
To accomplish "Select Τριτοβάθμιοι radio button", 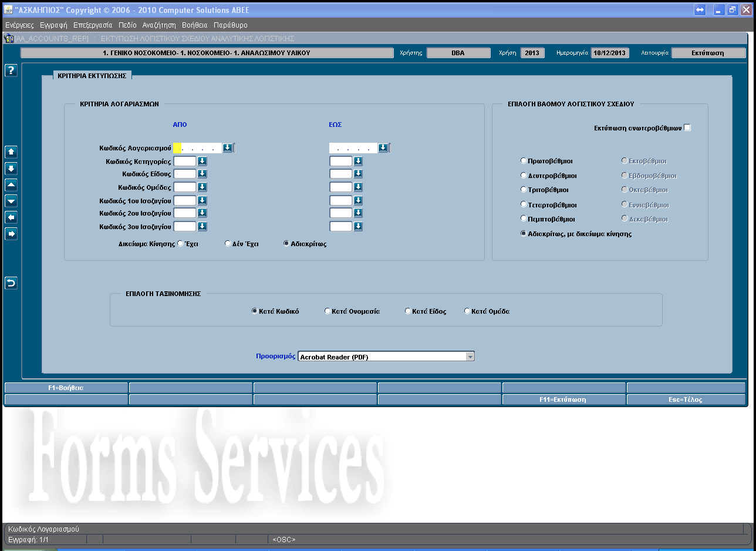I will (x=524, y=190).
